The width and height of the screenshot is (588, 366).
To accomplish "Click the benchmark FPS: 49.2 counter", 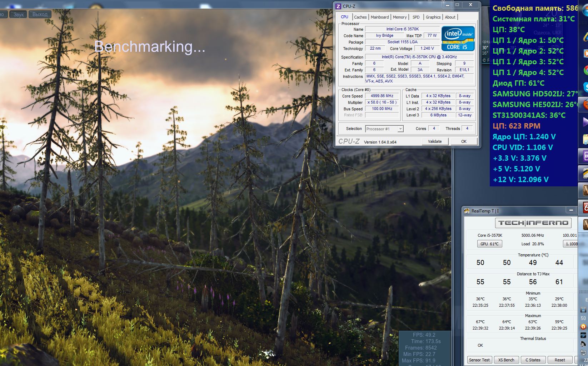I will 424,335.
